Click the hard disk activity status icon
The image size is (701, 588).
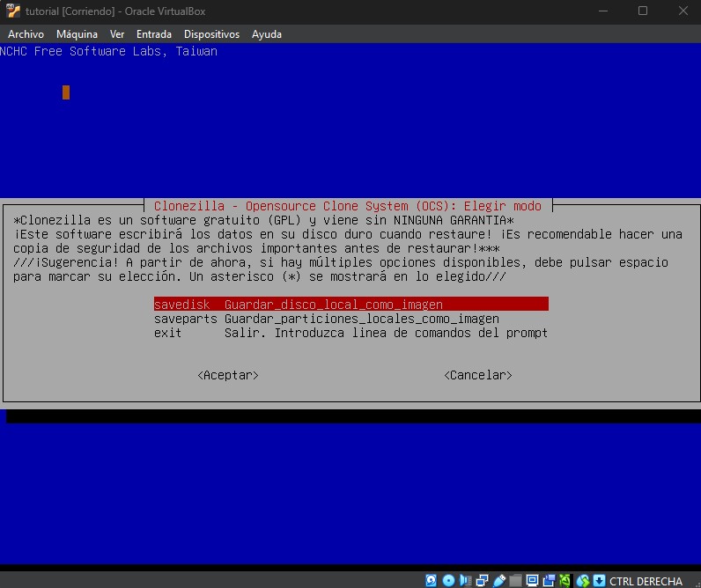(x=431, y=580)
